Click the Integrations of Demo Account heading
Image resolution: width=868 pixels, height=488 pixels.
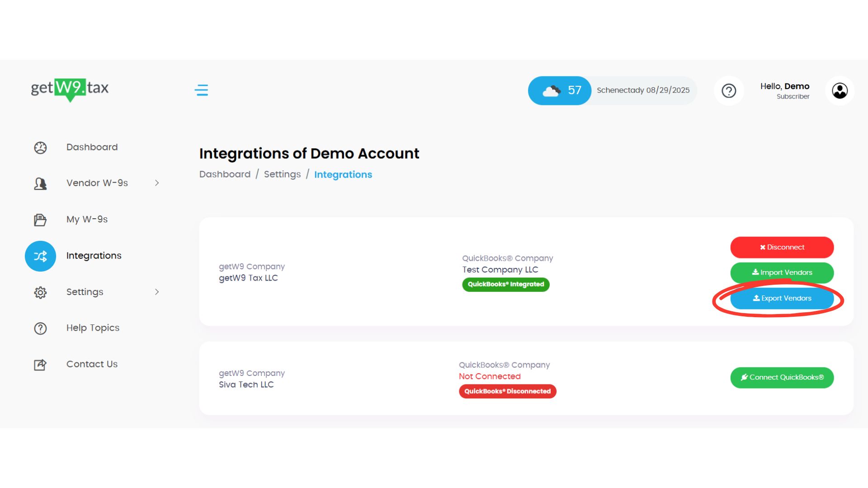309,154
